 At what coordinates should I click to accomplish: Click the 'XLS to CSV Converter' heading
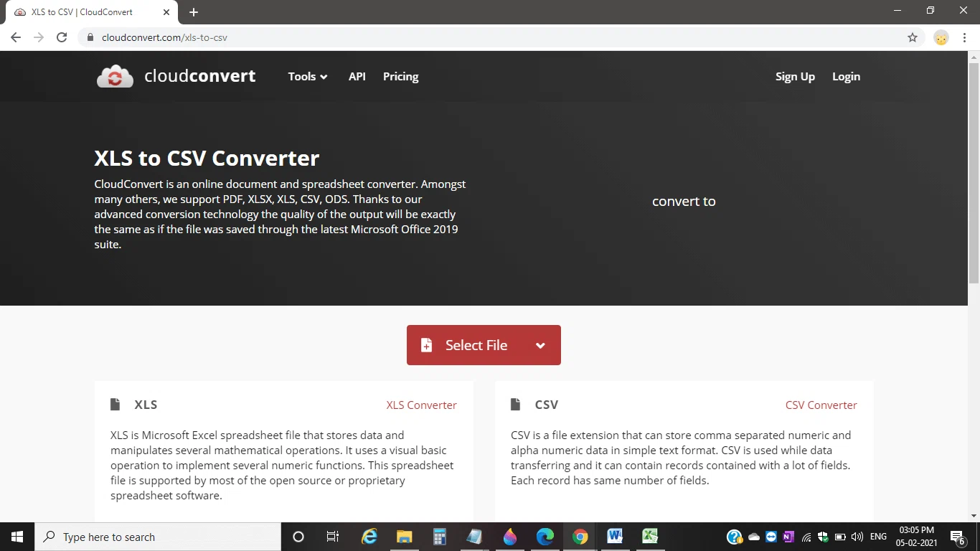click(x=207, y=158)
